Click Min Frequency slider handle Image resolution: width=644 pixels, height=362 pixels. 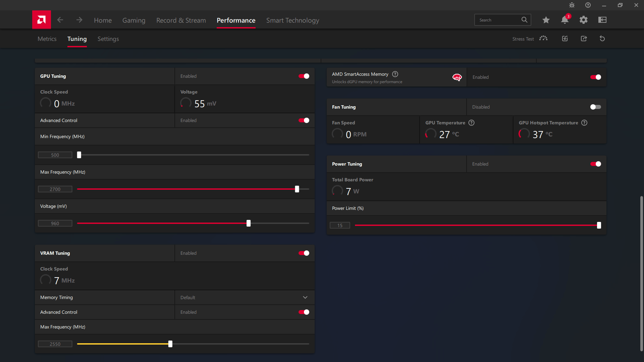(x=79, y=155)
